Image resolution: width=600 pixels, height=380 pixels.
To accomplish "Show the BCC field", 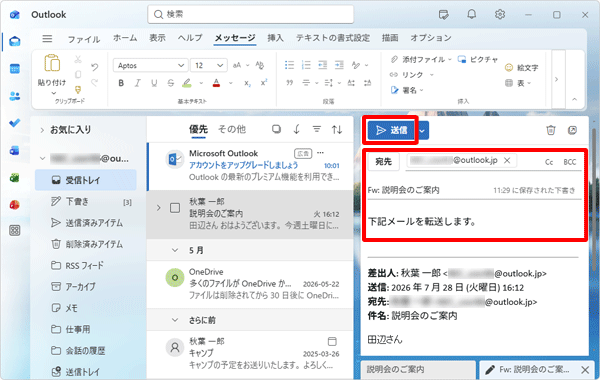I will (x=570, y=162).
